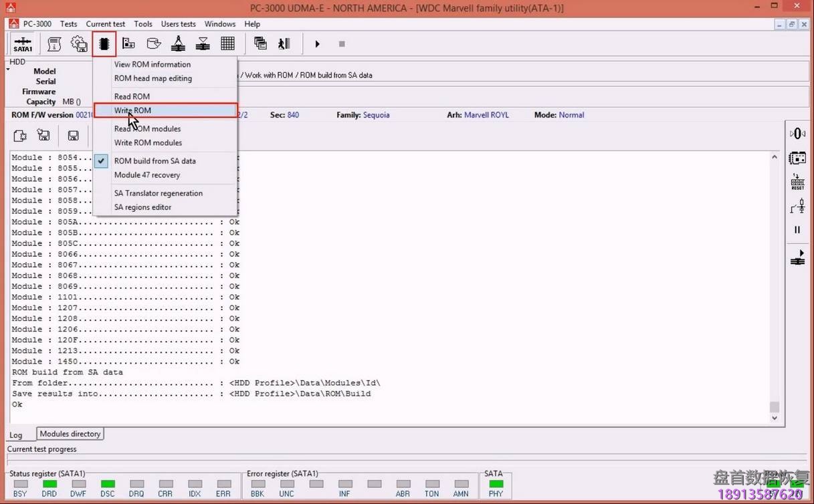Exit the utility via the walking-person icon
The width and height of the screenshot is (814, 504).
[284, 43]
